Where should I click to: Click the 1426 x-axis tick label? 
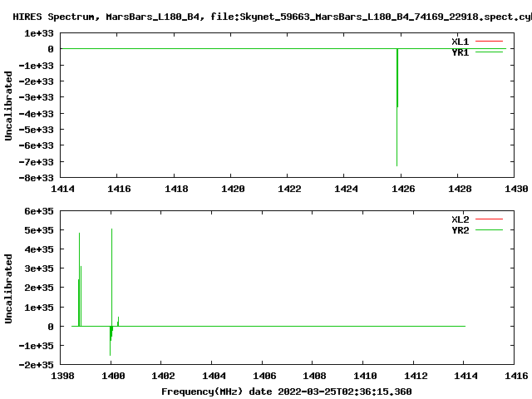[403, 189]
